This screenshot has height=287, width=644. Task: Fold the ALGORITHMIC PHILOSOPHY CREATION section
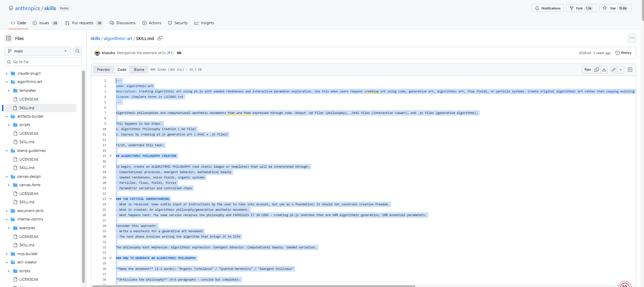pyautogui.click(x=110, y=156)
